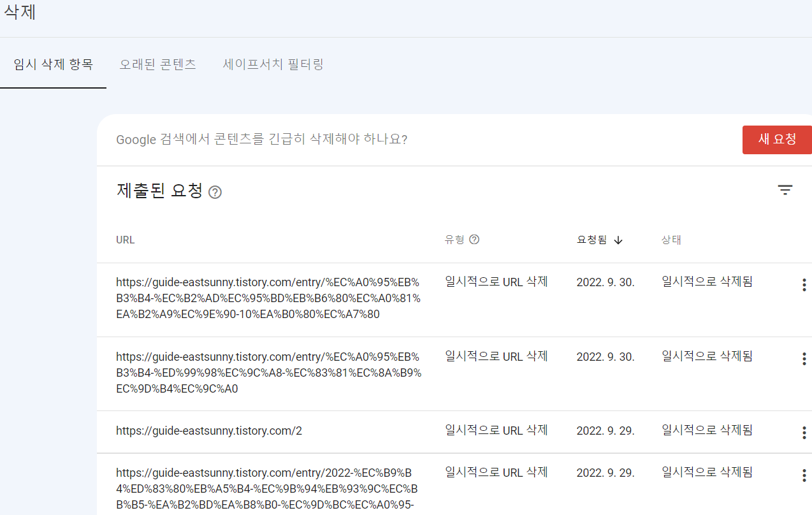
Task: Click the sort arrow on the 요청됨 column
Action: click(x=617, y=240)
